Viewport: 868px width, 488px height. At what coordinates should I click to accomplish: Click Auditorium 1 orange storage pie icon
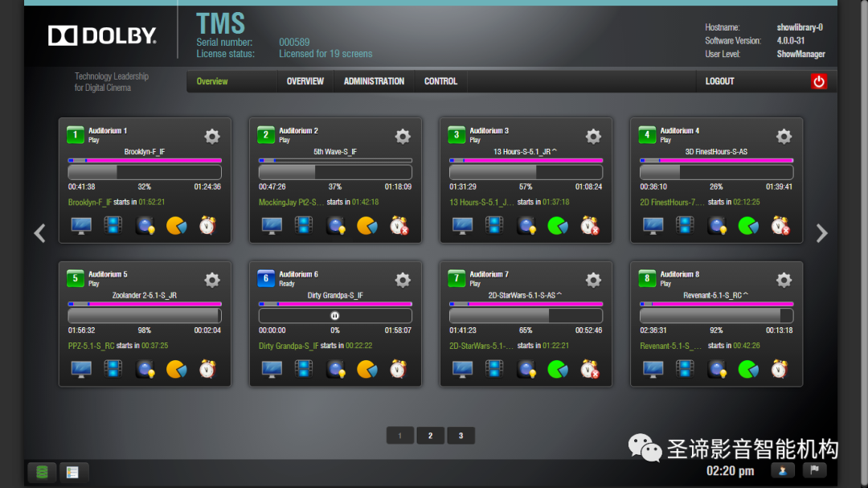tap(177, 225)
